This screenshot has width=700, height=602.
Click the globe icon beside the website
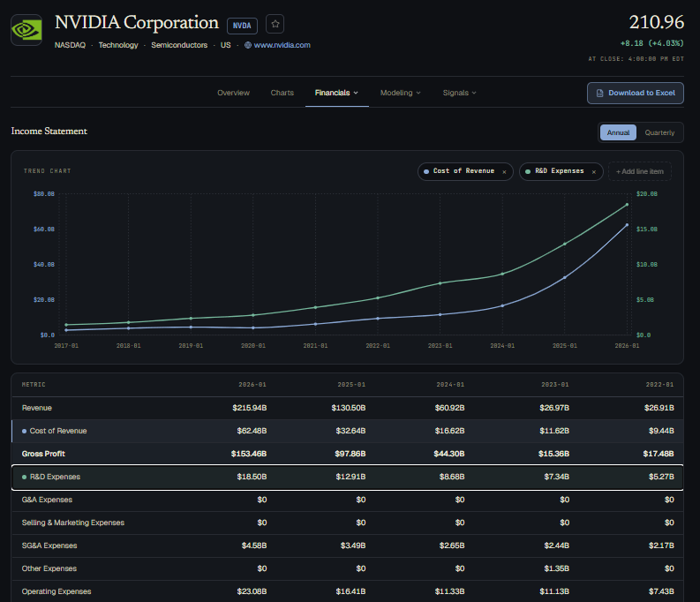point(248,45)
